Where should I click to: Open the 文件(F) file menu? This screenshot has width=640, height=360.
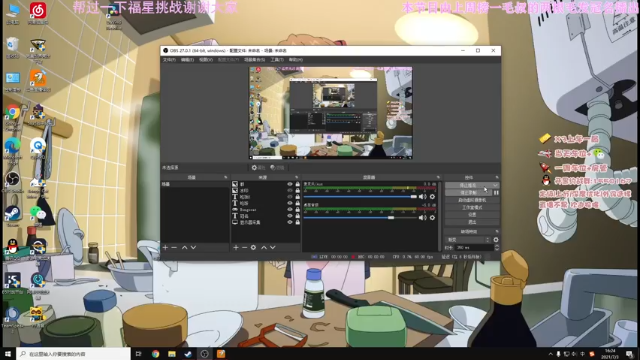coord(169,60)
